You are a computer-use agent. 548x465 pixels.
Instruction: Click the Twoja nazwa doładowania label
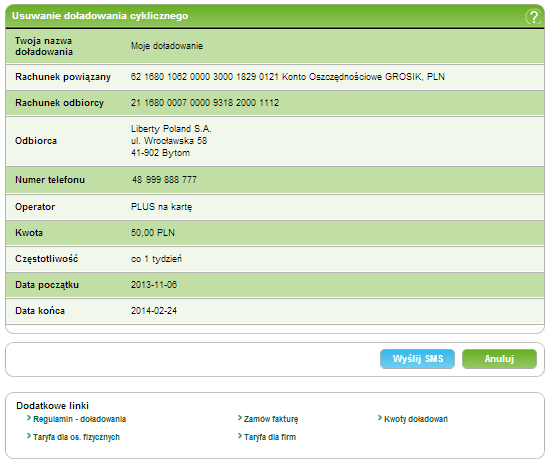[44, 46]
